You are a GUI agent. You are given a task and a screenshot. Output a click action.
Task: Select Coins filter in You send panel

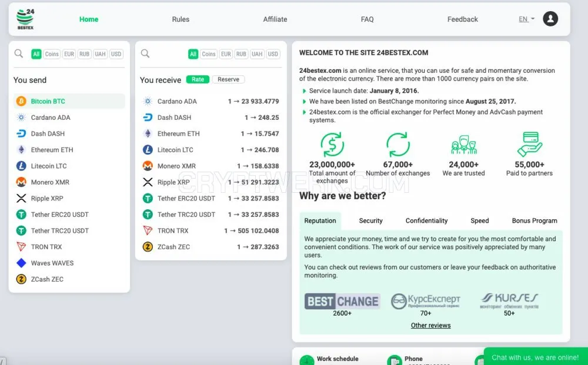pyautogui.click(x=52, y=54)
